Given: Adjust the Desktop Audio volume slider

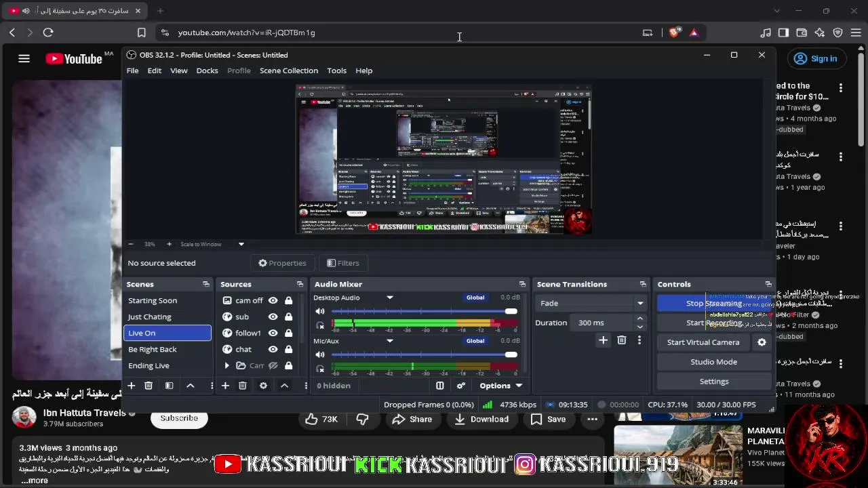Looking at the screenshot, I should coord(424,312).
